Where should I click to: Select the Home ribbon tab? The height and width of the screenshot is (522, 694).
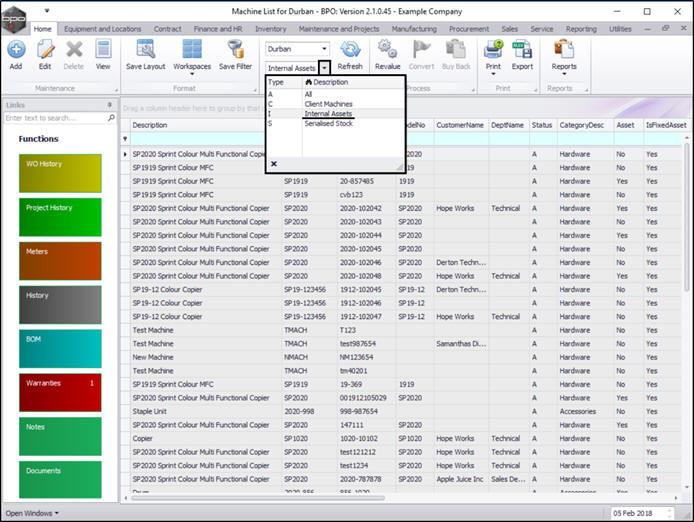coord(42,29)
